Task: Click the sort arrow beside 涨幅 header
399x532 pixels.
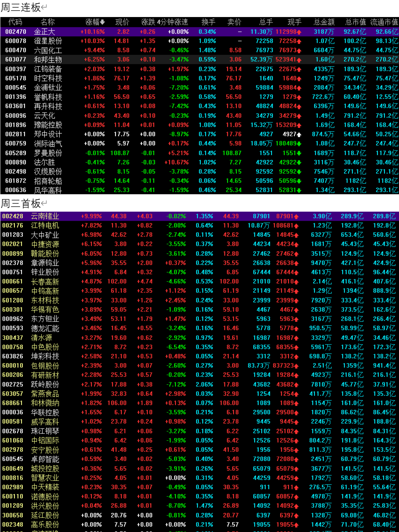Action: [x=102, y=22]
